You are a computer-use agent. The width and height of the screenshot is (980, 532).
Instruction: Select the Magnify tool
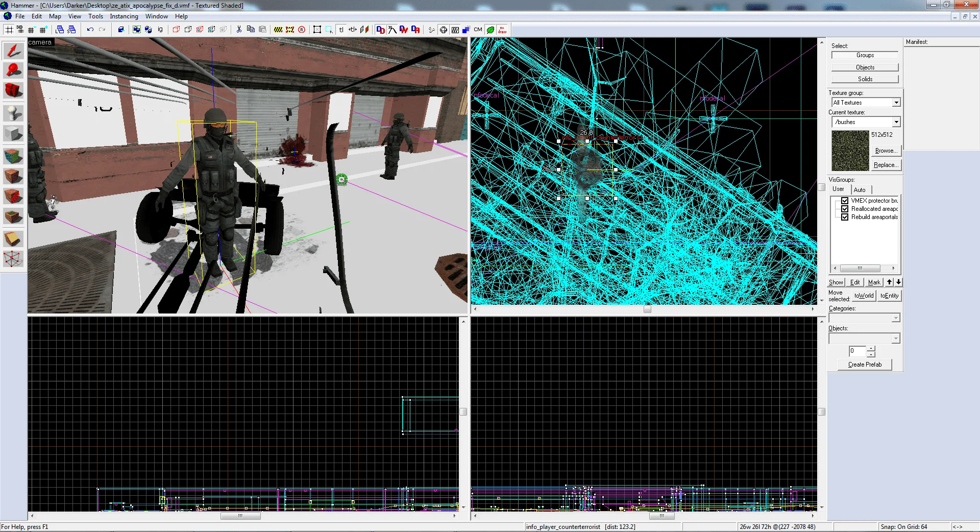pos(13,70)
